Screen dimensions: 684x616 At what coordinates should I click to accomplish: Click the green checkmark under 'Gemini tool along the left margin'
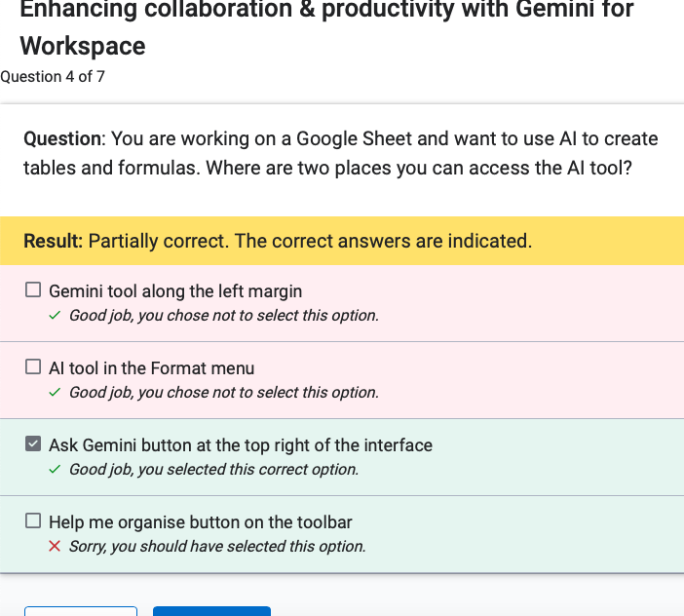(55, 315)
